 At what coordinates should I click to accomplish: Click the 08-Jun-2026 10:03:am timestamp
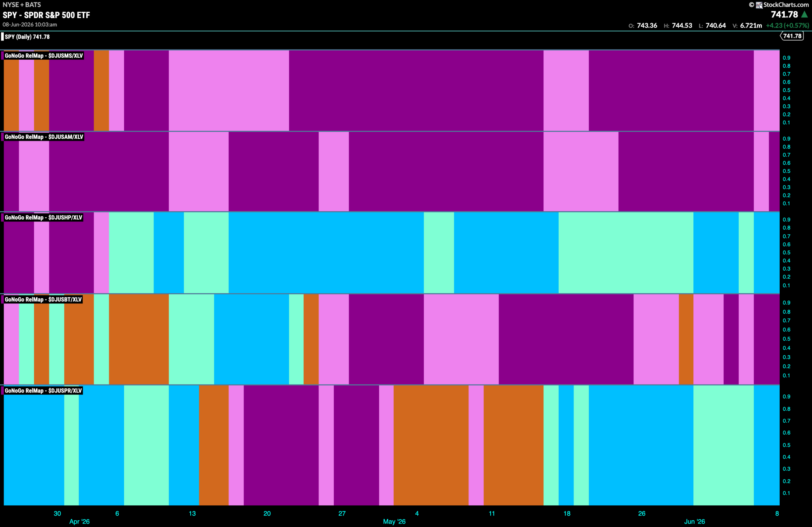tap(30, 24)
